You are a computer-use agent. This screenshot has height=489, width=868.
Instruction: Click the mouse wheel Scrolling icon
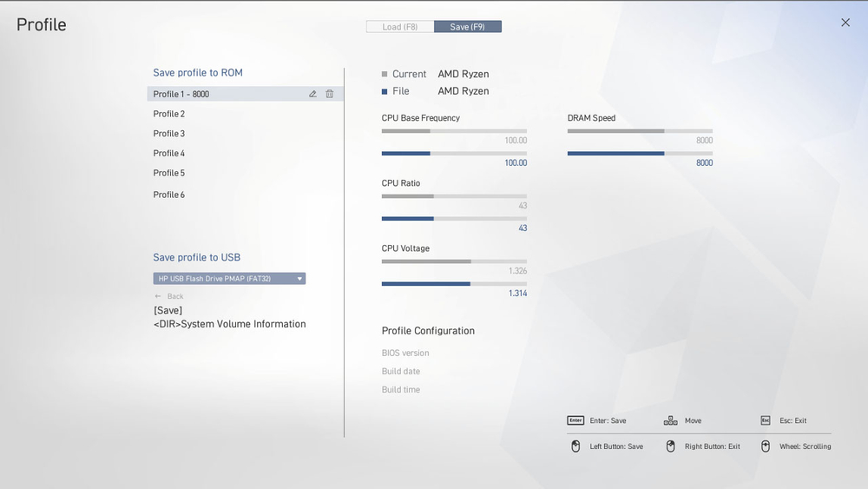(x=765, y=446)
